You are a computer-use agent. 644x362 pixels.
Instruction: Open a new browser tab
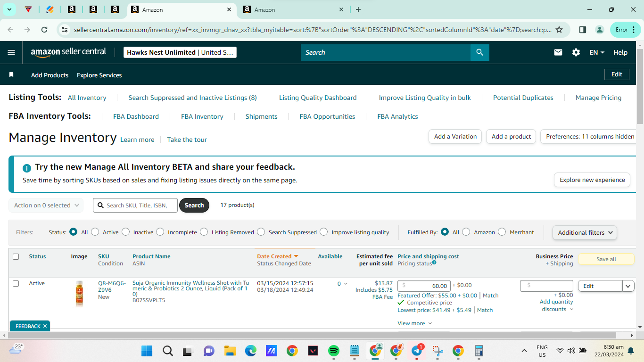(358, 9)
